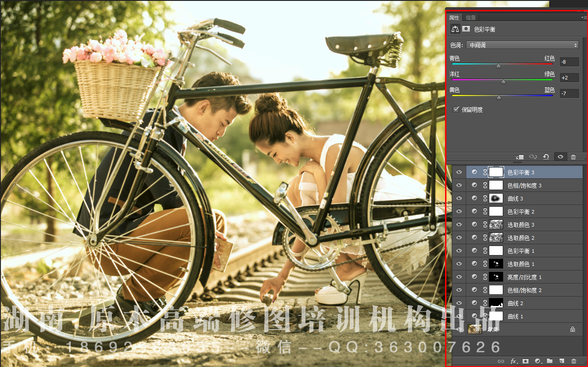Screen dimensions: 588x367
Task: Click adjustment icon of 色相/饱和度 2 layer
Action: pyautogui.click(x=474, y=290)
